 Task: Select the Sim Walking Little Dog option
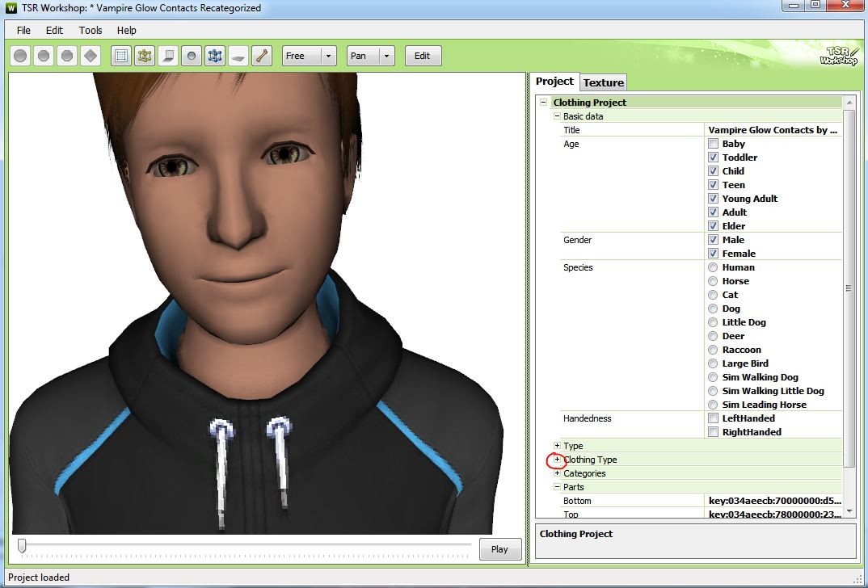pos(713,391)
